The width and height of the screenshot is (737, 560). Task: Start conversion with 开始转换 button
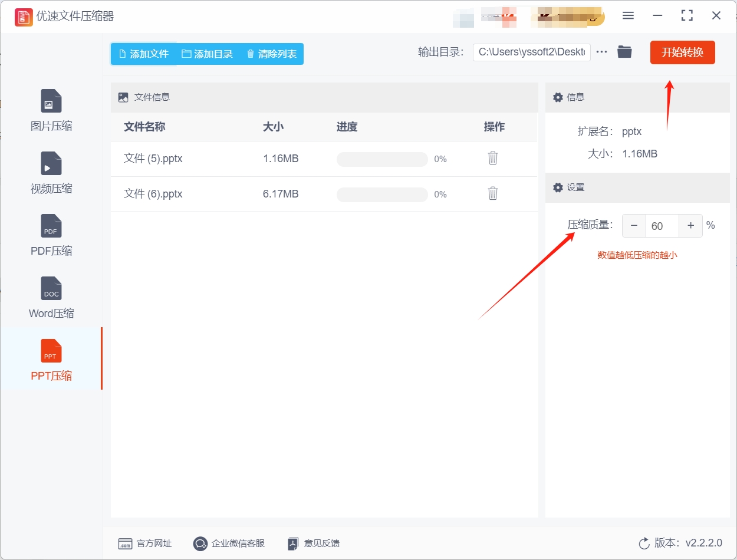point(682,52)
